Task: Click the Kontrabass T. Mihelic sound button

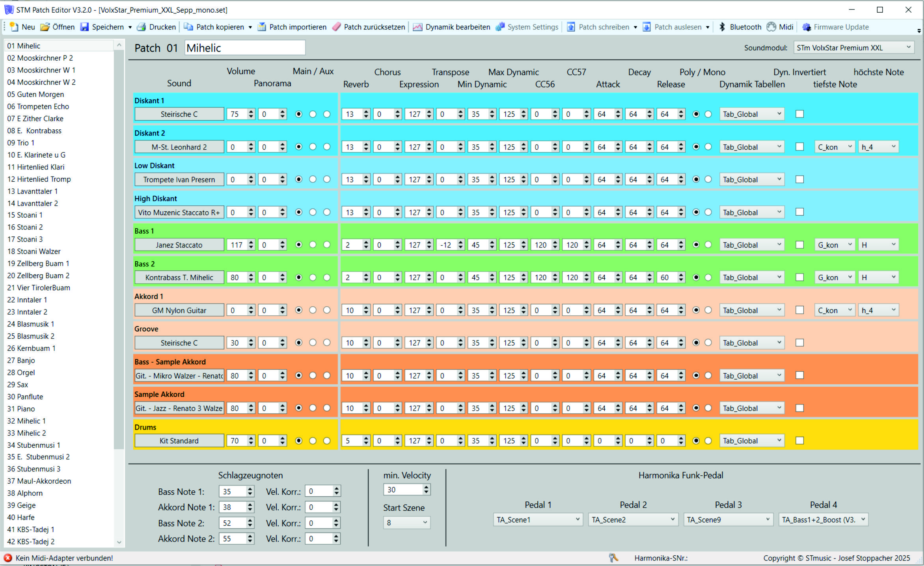Action: 179,277
